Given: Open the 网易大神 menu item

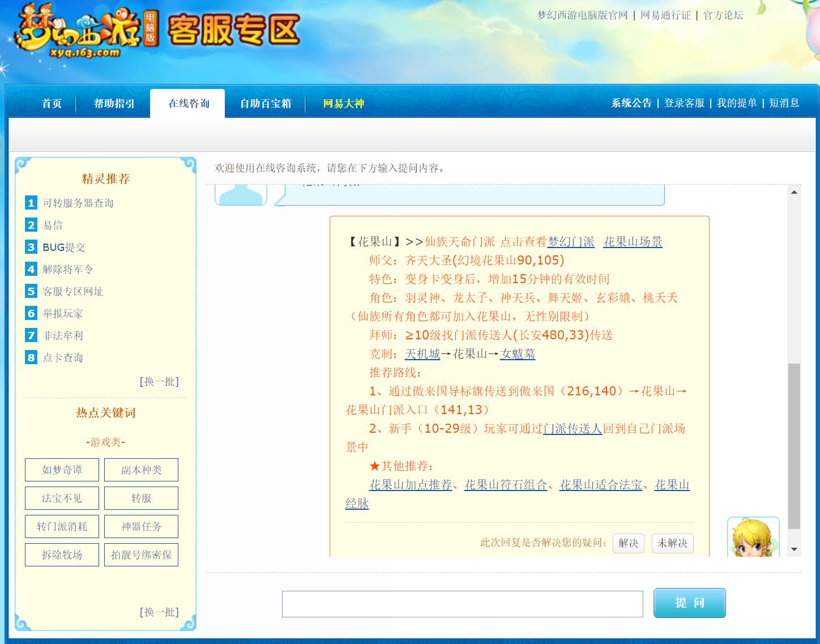Looking at the screenshot, I should click(x=342, y=103).
